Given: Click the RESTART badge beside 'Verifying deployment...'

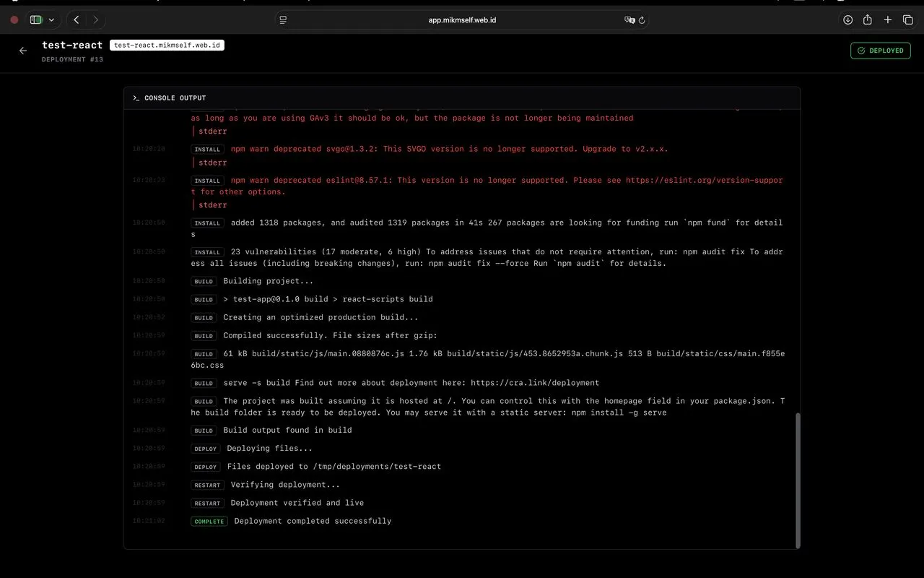Looking at the screenshot, I should pyautogui.click(x=207, y=485).
